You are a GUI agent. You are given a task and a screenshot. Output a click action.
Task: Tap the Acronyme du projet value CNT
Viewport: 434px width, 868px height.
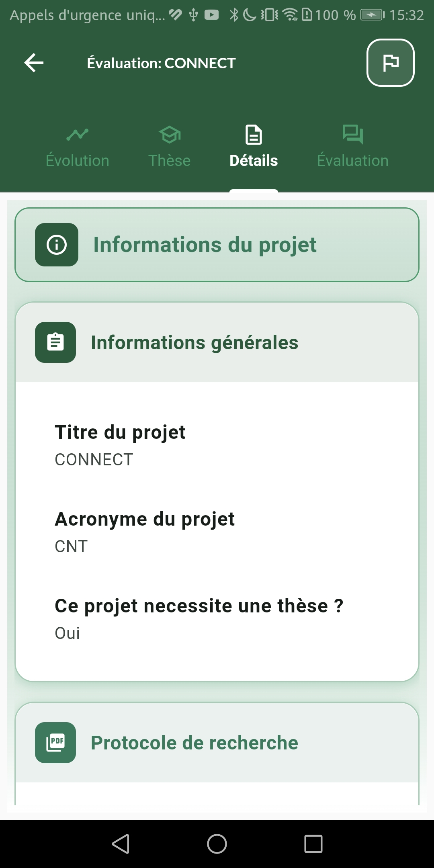71,547
